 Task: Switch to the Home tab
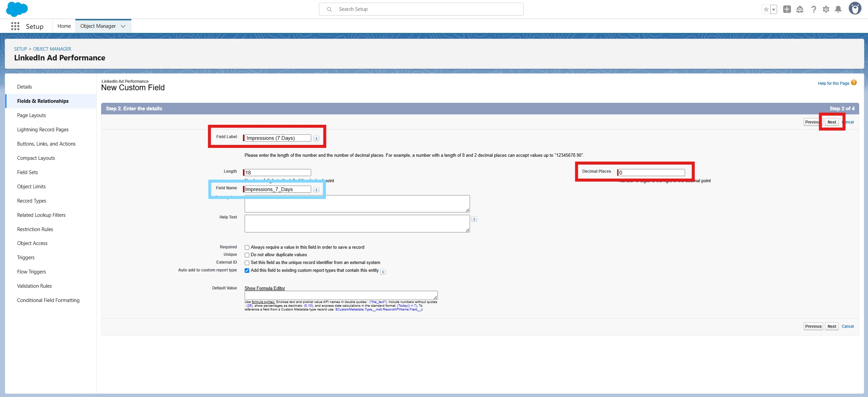tap(64, 26)
